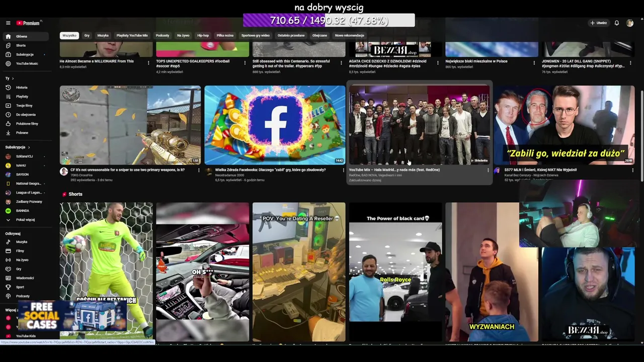Screen dimensions: 644x362
Task: Open YouTube Music from sidebar
Action: pyautogui.click(x=25, y=63)
